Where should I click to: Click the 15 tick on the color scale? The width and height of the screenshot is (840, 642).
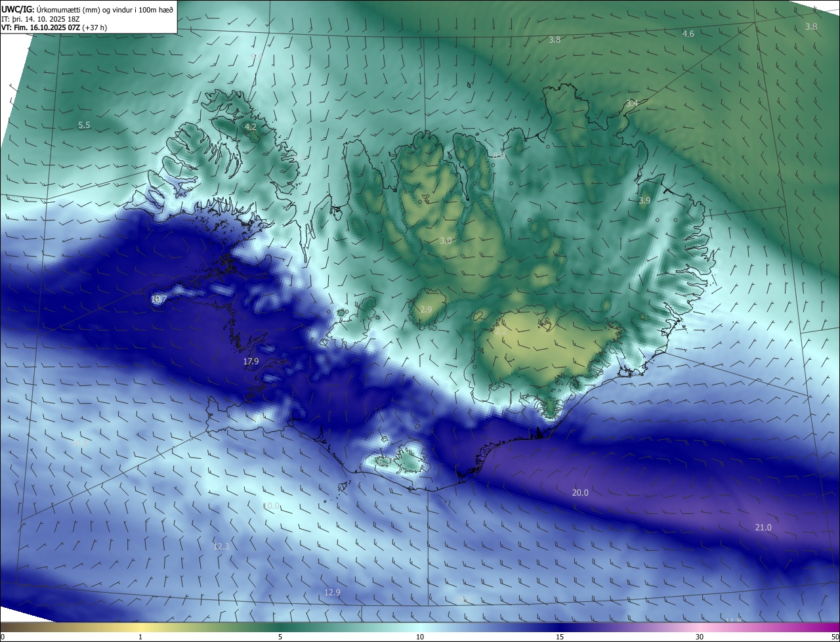(560, 637)
